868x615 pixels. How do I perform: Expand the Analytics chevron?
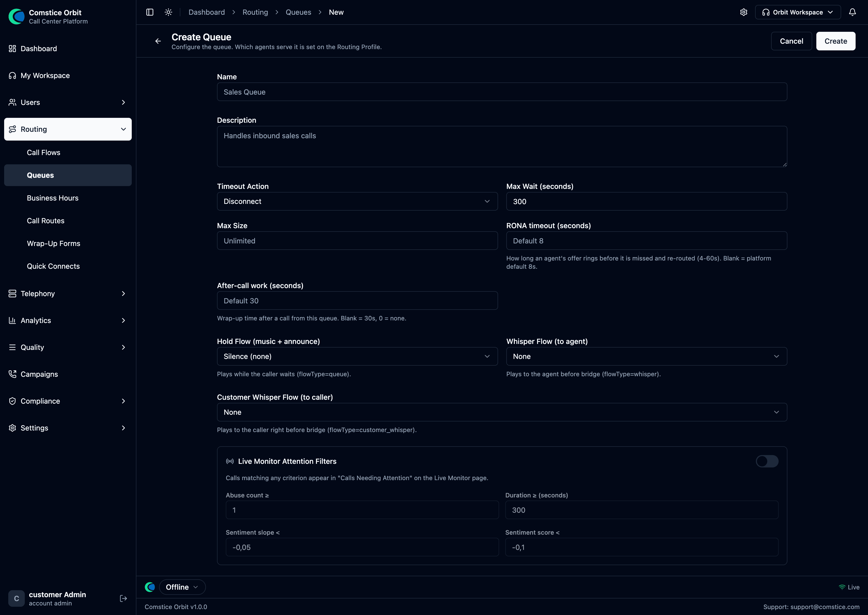point(123,320)
